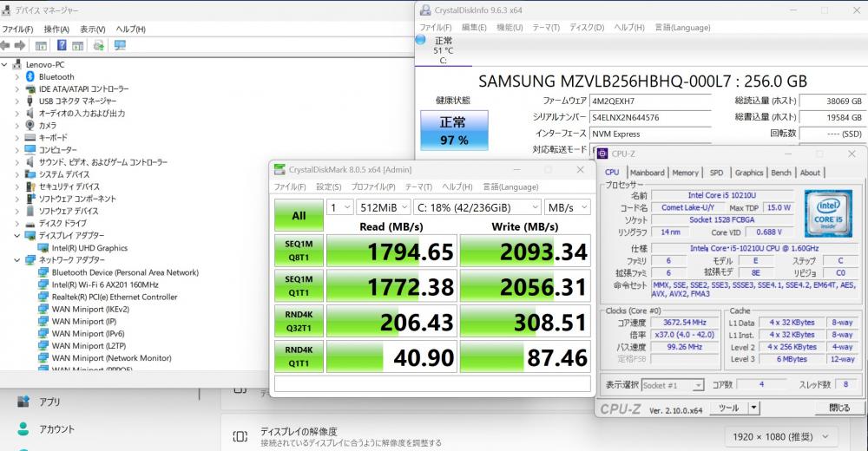This screenshot has height=451, width=868.
Task: Select the Bluetooth device category icon
Action: click(30, 77)
